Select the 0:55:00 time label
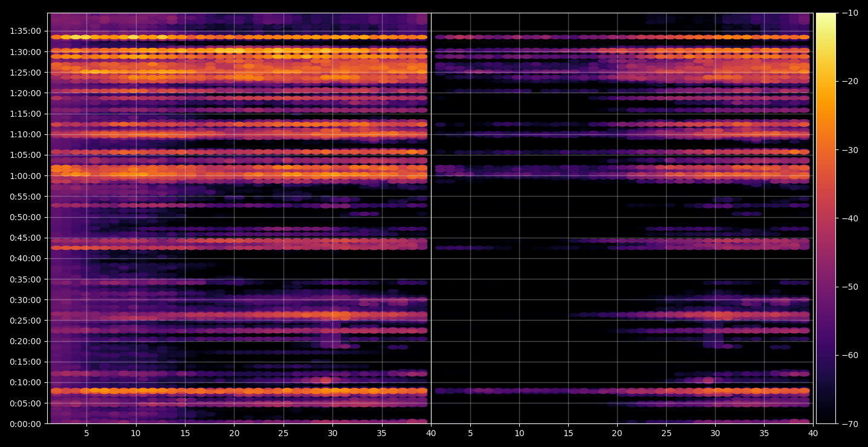Image resolution: width=868 pixels, height=447 pixels. pos(27,197)
